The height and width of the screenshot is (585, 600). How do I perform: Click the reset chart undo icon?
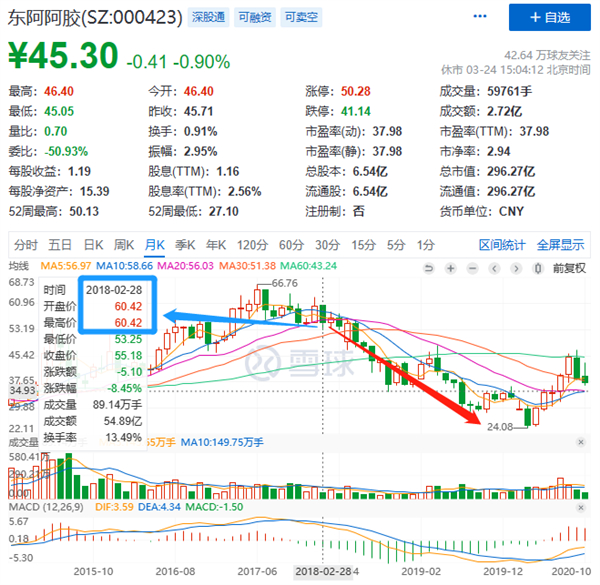[429, 269]
